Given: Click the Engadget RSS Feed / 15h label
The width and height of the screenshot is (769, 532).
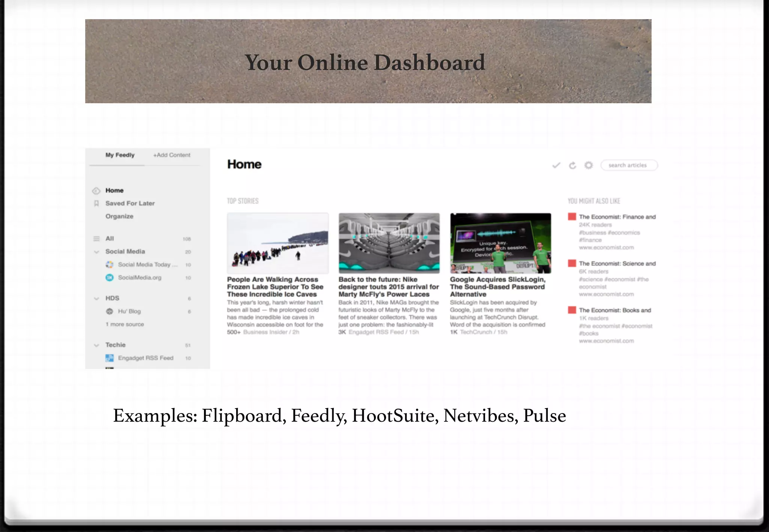Looking at the screenshot, I should click(x=384, y=332).
